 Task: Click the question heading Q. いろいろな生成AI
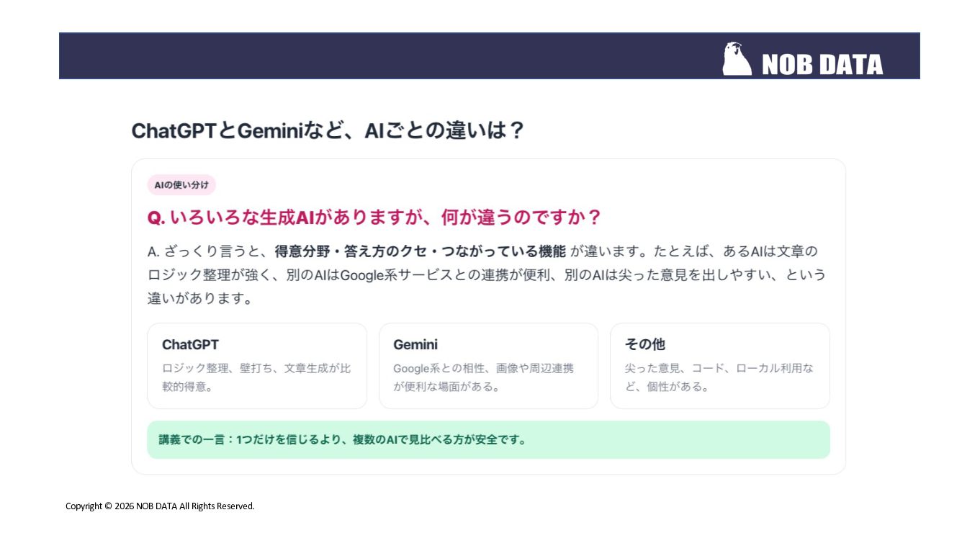pos(374,218)
